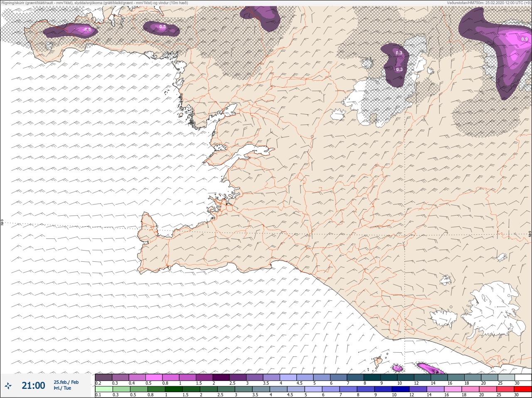This screenshot has height=398, width=532.
Task: Click the dark purple 2 swatch in upper legend
Action: tap(221, 377)
